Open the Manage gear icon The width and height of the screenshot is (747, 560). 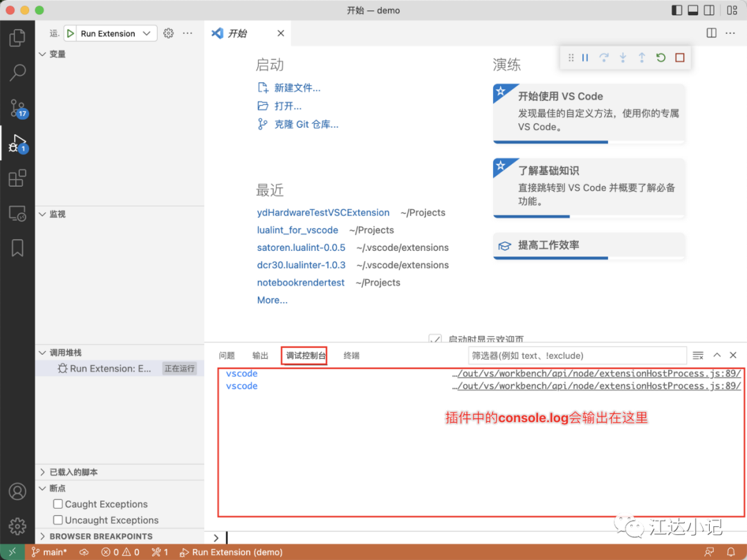17,526
